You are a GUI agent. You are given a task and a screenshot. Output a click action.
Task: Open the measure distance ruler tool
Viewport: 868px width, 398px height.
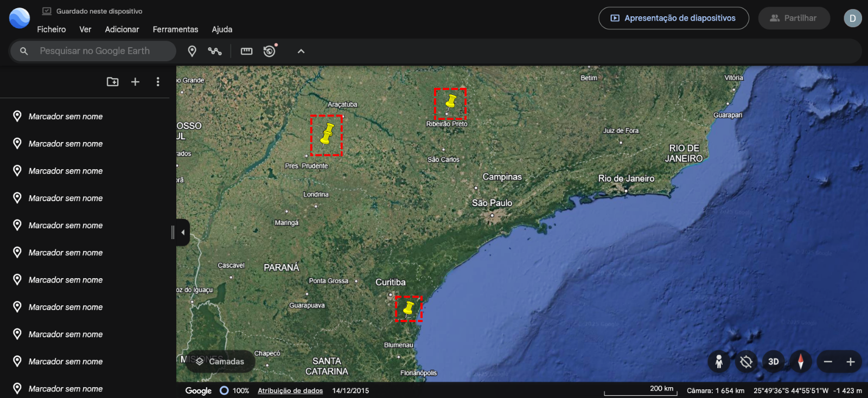pos(247,51)
